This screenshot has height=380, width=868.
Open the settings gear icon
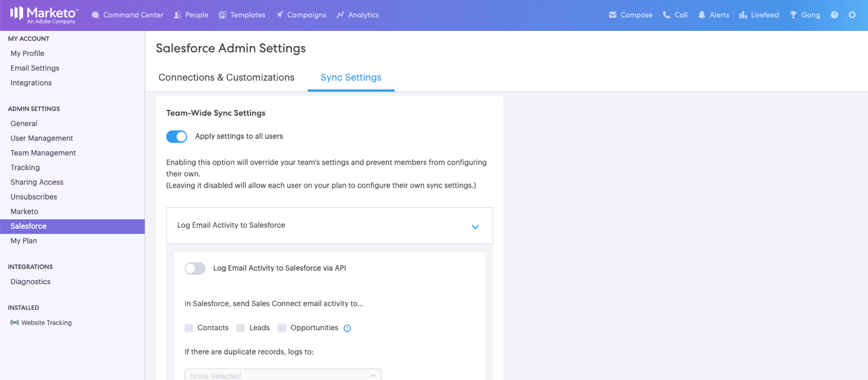pyautogui.click(x=852, y=15)
